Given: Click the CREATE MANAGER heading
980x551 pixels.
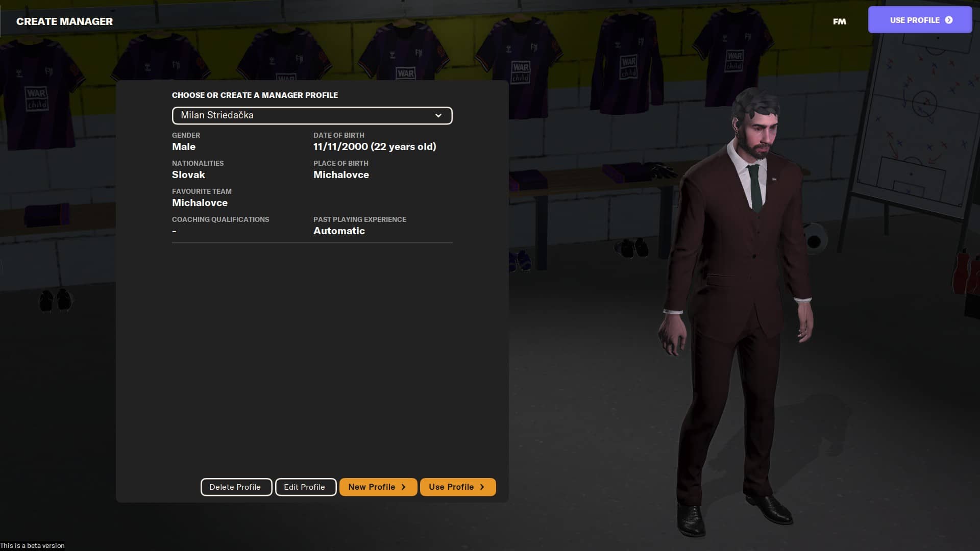Looking at the screenshot, I should point(64,21).
